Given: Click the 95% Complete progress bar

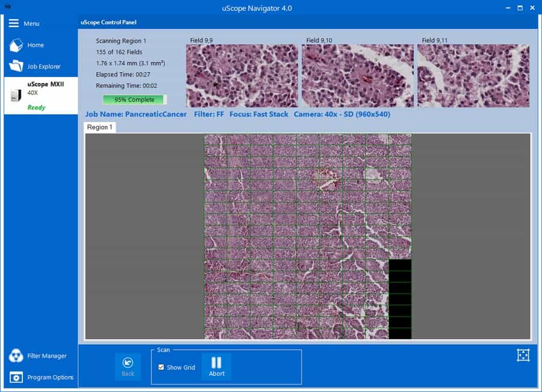Looking at the screenshot, I should tap(134, 100).
